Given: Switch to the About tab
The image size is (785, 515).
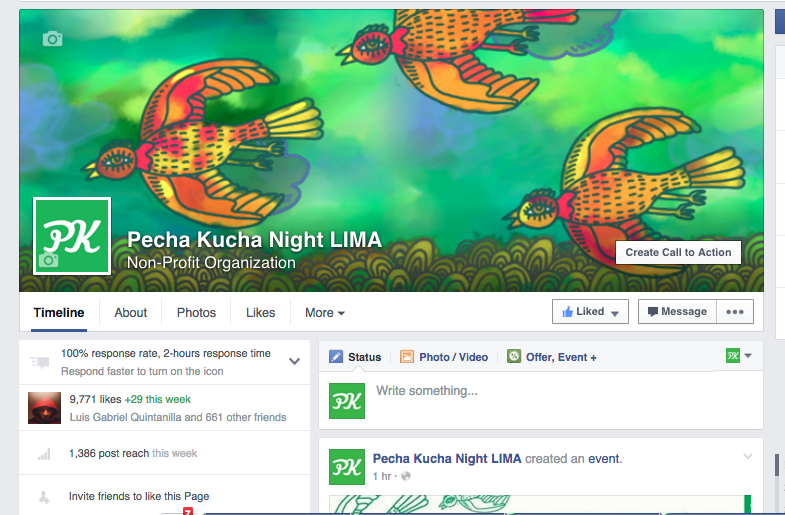Looking at the screenshot, I should (x=131, y=313).
